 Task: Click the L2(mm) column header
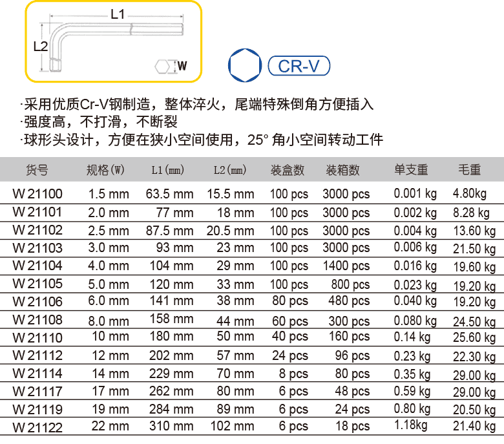(x=230, y=170)
